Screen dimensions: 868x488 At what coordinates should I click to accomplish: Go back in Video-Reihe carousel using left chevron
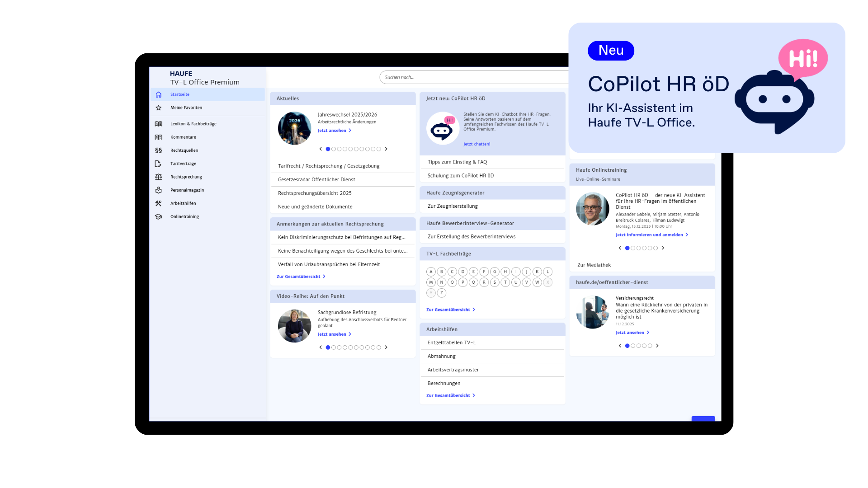pos(321,347)
